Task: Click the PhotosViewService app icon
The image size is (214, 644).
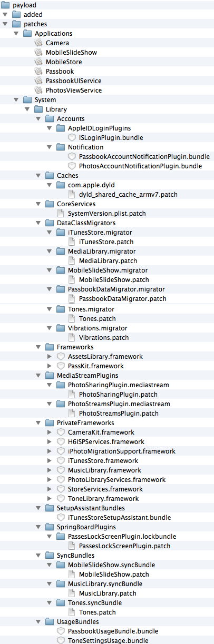Action: 38,90
